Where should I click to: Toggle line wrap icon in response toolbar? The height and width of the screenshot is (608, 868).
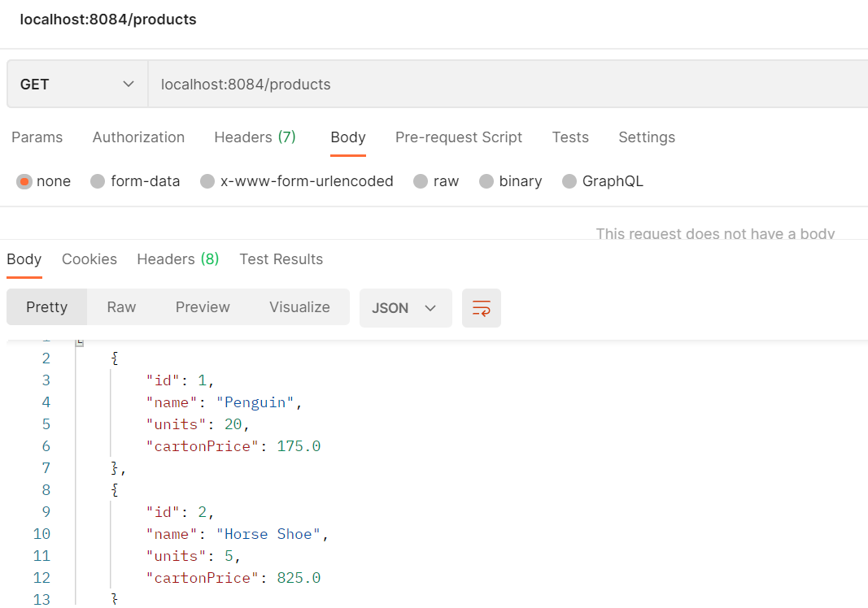481,307
